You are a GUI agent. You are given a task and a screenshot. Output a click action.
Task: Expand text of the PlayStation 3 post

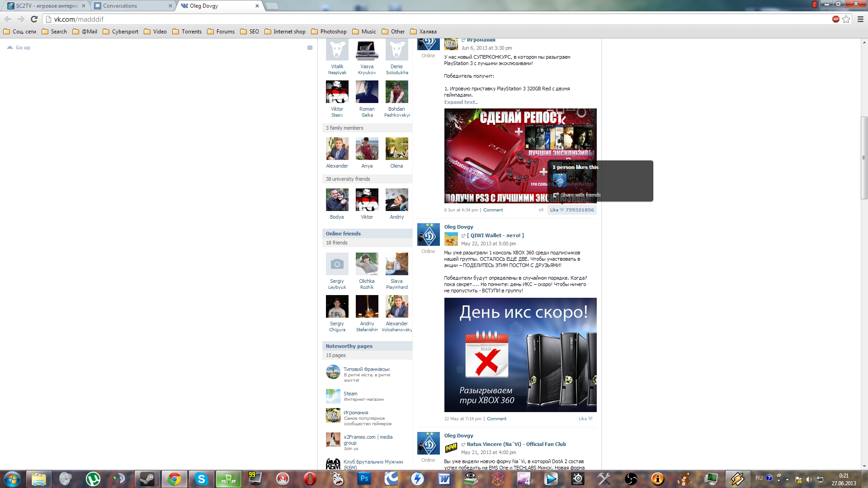[x=461, y=102]
